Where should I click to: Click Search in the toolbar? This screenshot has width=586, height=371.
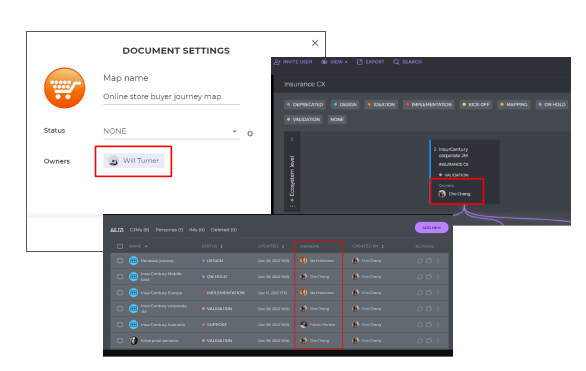coord(407,62)
